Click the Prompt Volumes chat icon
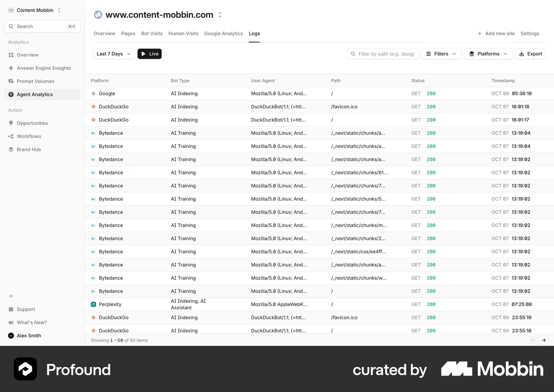 click(11, 81)
